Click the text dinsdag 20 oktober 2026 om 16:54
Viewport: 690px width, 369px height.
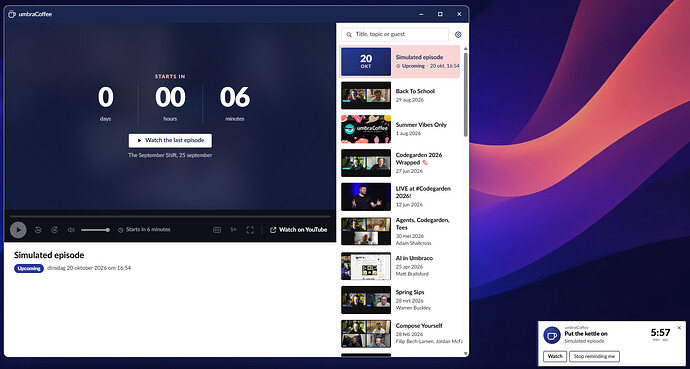[x=89, y=268]
